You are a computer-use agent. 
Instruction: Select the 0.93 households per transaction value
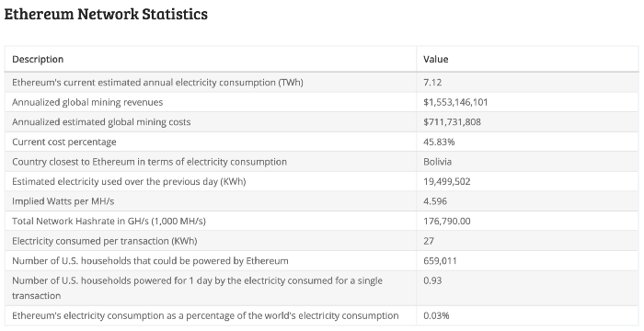click(x=432, y=280)
